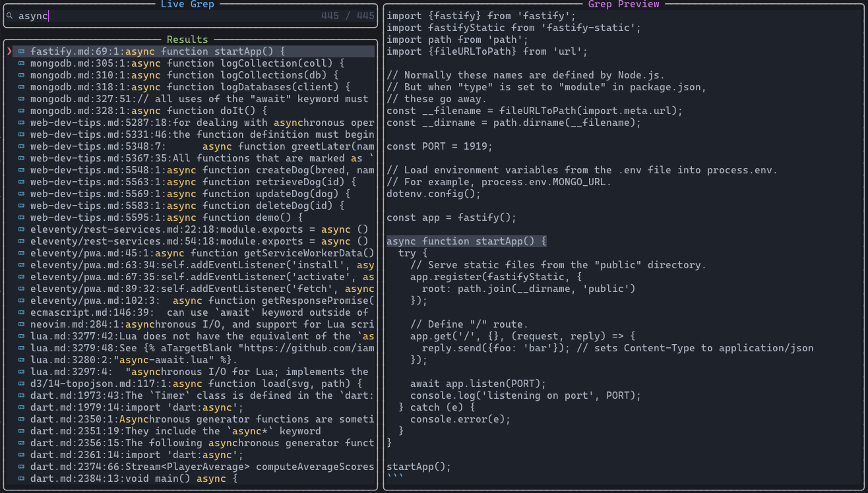
Task: Click file icon next to neovim.md:284 result
Action: click(x=22, y=324)
